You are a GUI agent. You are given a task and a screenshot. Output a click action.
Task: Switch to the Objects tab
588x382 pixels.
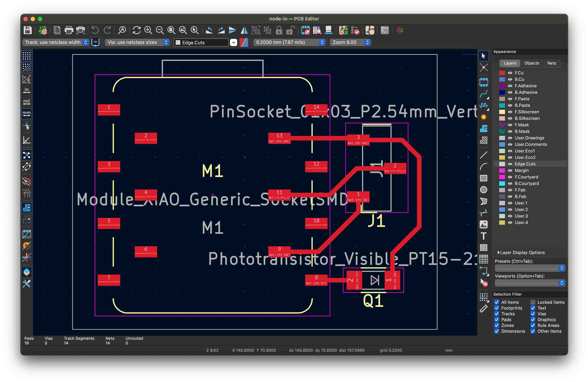(x=532, y=63)
